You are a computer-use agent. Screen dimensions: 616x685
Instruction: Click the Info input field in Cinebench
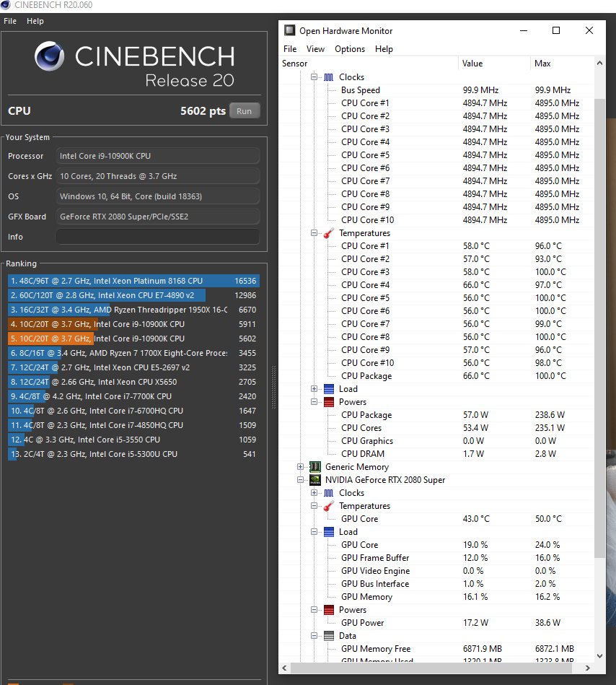pos(157,237)
